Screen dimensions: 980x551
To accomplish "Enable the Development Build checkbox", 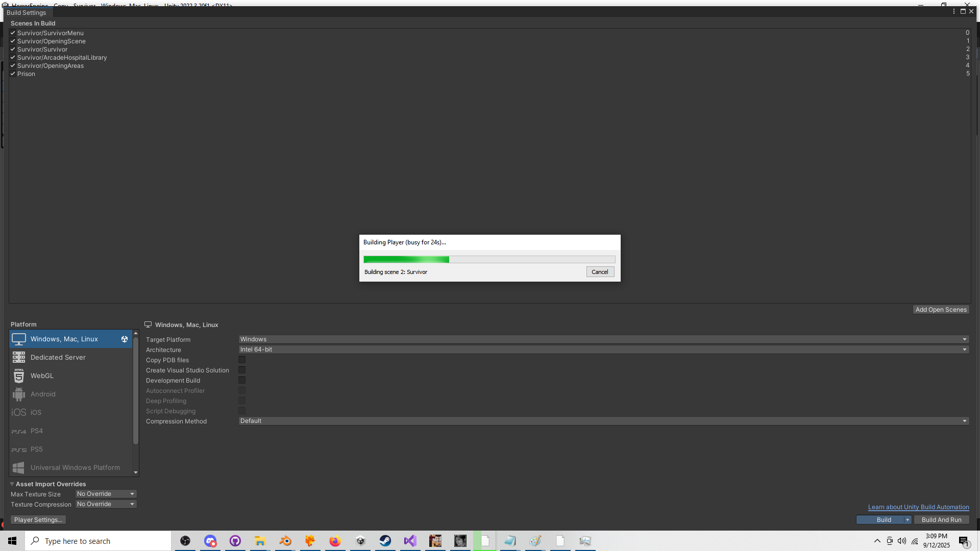I will click(242, 381).
